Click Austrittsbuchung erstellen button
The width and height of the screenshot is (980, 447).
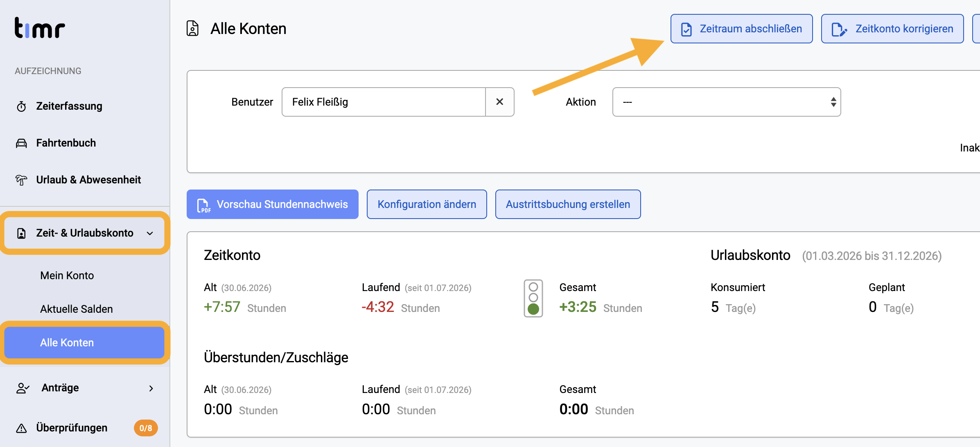[x=568, y=204]
